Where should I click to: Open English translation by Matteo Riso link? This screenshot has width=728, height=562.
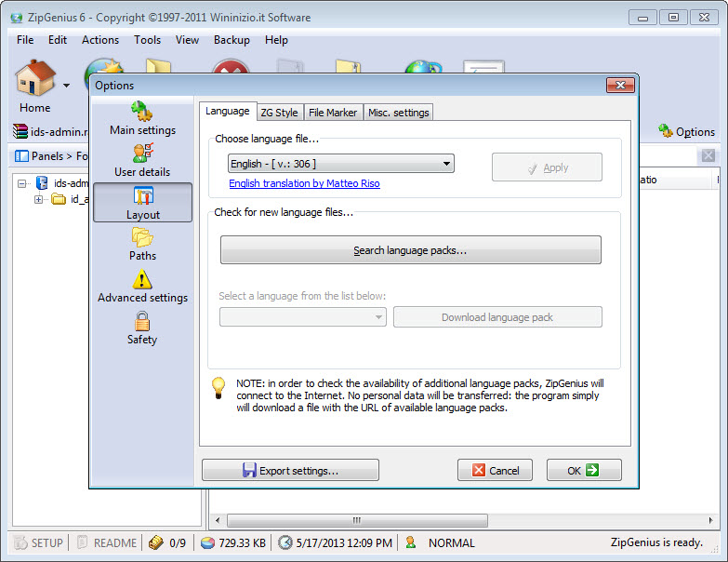point(305,183)
